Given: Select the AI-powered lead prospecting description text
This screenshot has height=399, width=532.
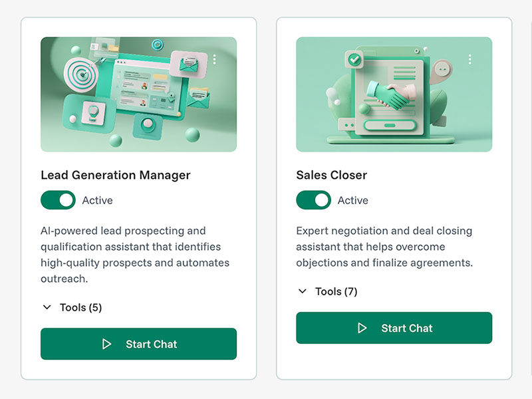Looking at the screenshot, I should point(135,255).
